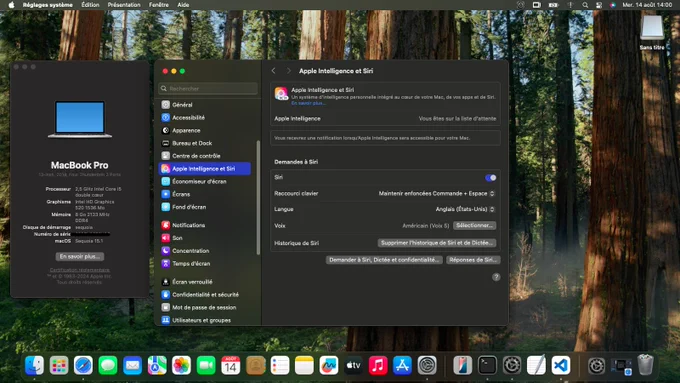The image size is (680, 383).
Task: Open Demander à Siri, Dictée et confidentialité
Action: pyautogui.click(x=384, y=260)
